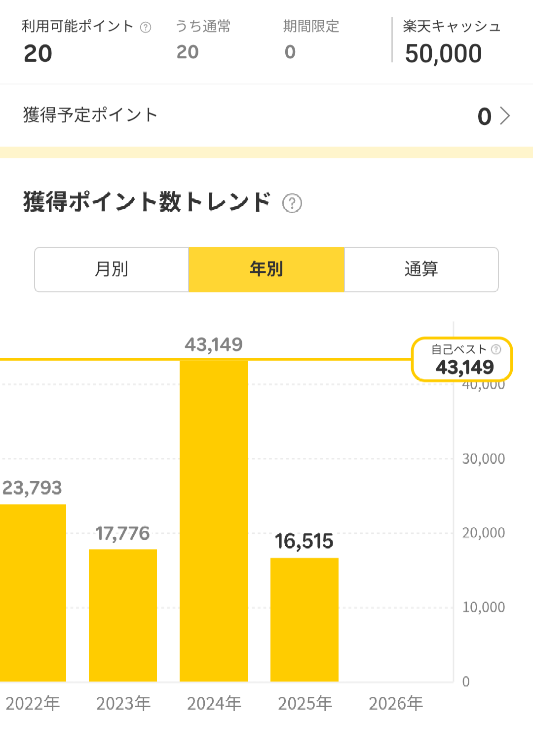
Task: Open help for 獲得ポイント数トレンド
Action: coord(292,203)
